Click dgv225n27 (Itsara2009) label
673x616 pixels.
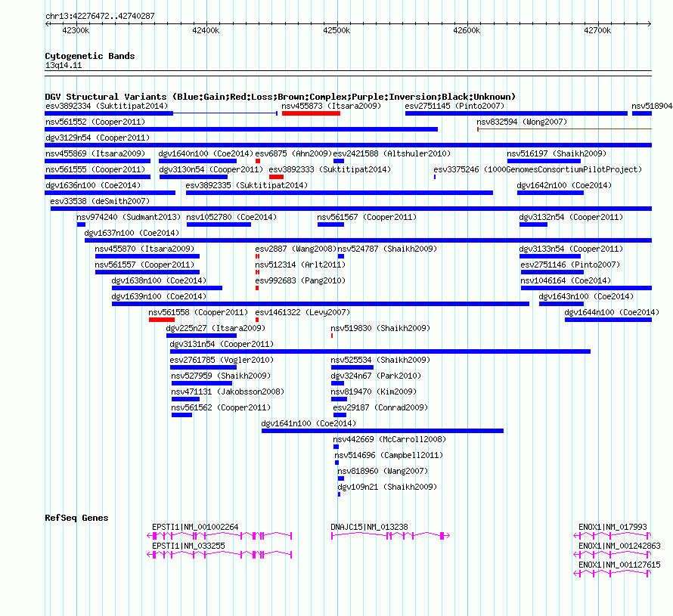[216, 328]
